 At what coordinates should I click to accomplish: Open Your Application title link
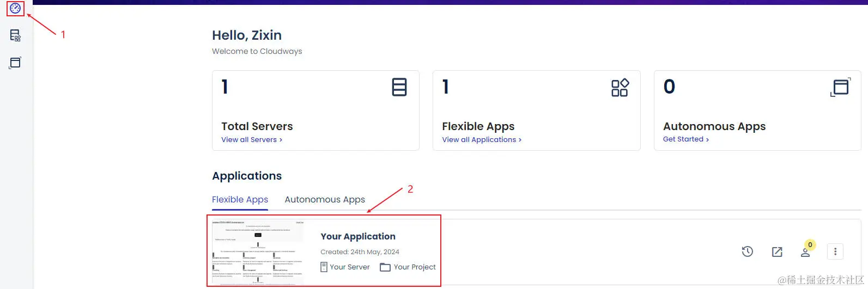click(x=358, y=236)
